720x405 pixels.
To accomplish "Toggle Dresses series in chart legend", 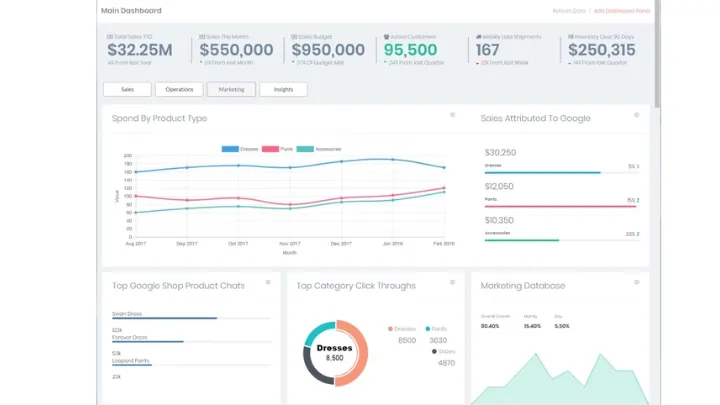I will pyautogui.click(x=240, y=149).
